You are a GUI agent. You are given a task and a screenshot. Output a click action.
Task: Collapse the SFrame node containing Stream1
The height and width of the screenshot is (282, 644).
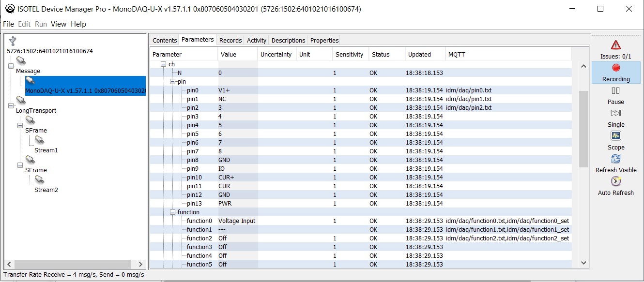21,126
